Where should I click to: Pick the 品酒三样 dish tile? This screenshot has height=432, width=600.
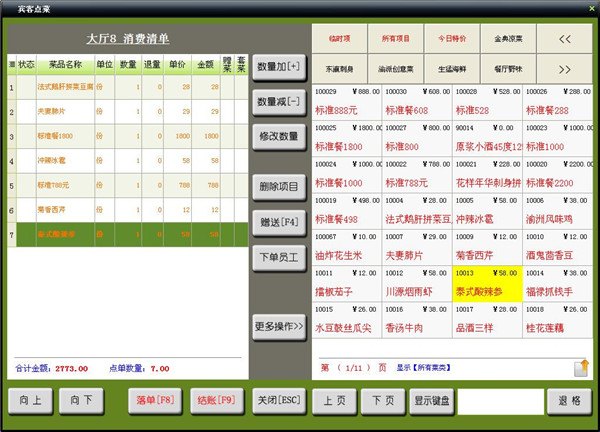pos(487,320)
